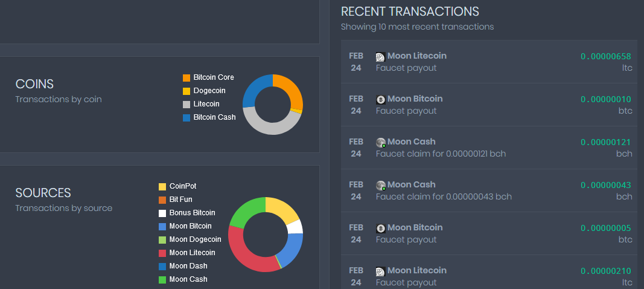Click the Moon Bitcoin link for the 0.00000010 transaction
The width and height of the screenshot is (644, 289).
pyautogui.click(x=415, y=99)
